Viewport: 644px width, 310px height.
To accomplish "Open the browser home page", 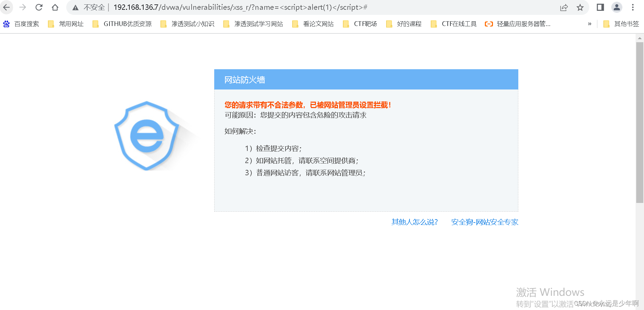I will pos(55,7).
